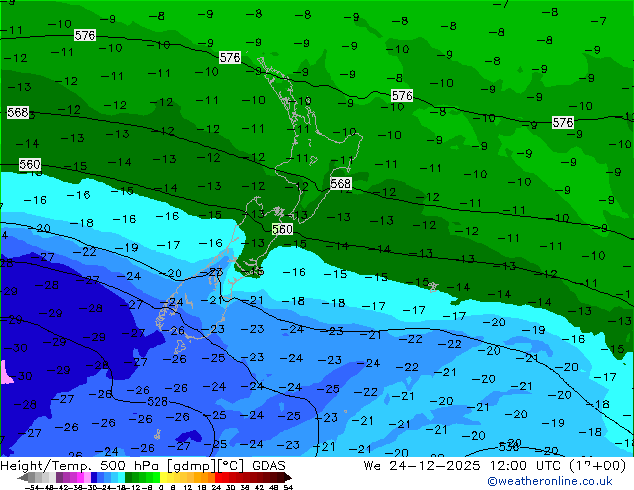Click the 576 contour label nearest Northland's coast

click(230, 57)
